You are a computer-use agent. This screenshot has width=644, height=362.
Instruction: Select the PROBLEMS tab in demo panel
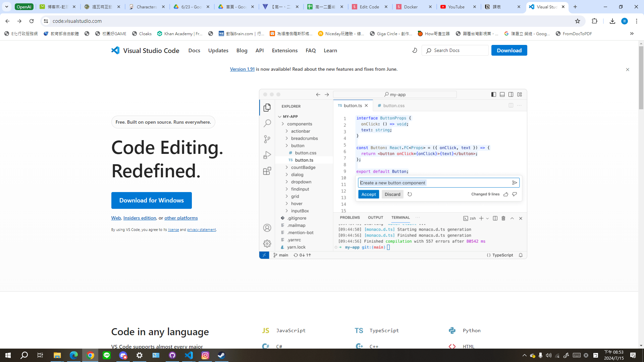(350, 218)
